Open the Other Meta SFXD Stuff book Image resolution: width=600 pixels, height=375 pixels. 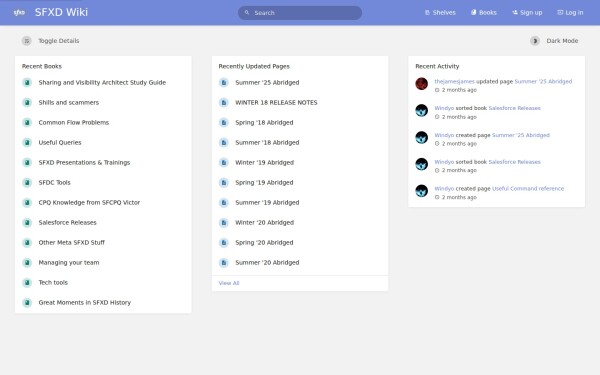(x=72, y=243)
